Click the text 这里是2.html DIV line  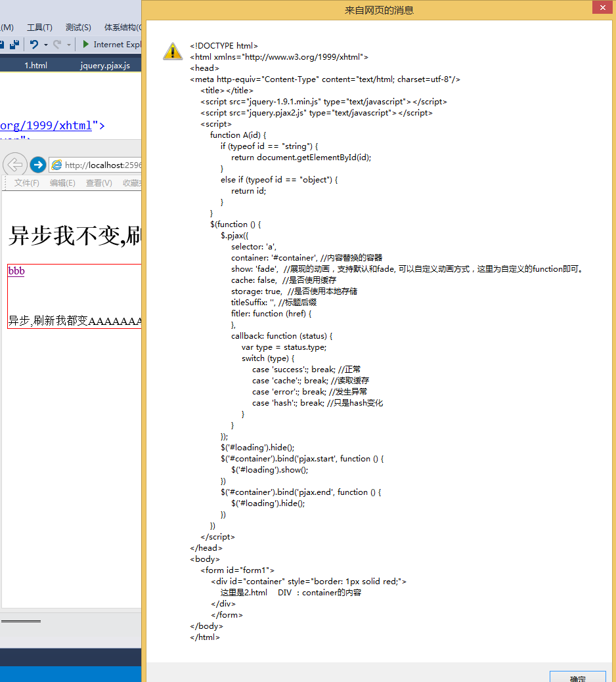pyautogui.click(x=291, y=592)
